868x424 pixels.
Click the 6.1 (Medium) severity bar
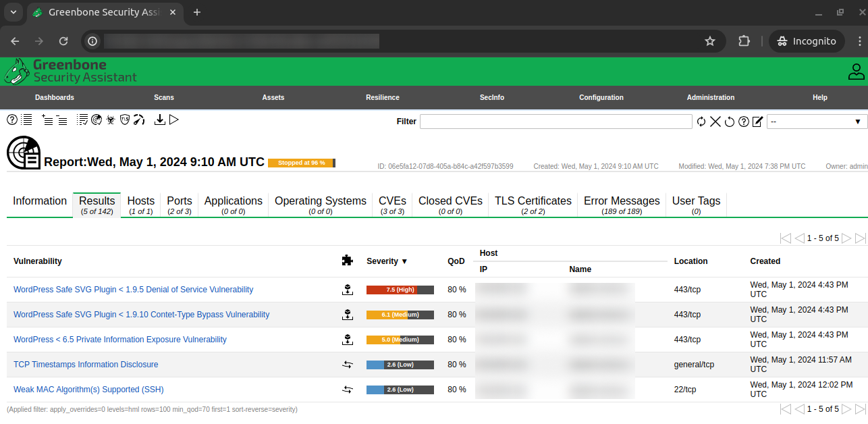[400, 315]
